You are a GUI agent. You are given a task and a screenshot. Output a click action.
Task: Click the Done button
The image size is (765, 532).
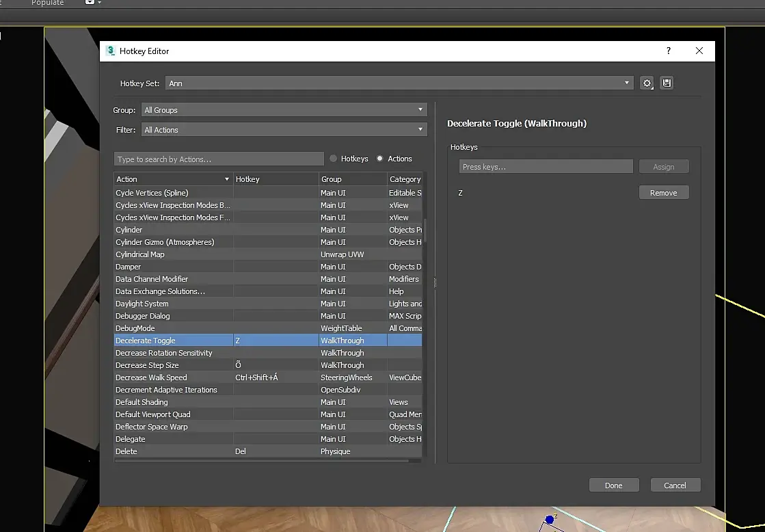(x=613, y=486)
